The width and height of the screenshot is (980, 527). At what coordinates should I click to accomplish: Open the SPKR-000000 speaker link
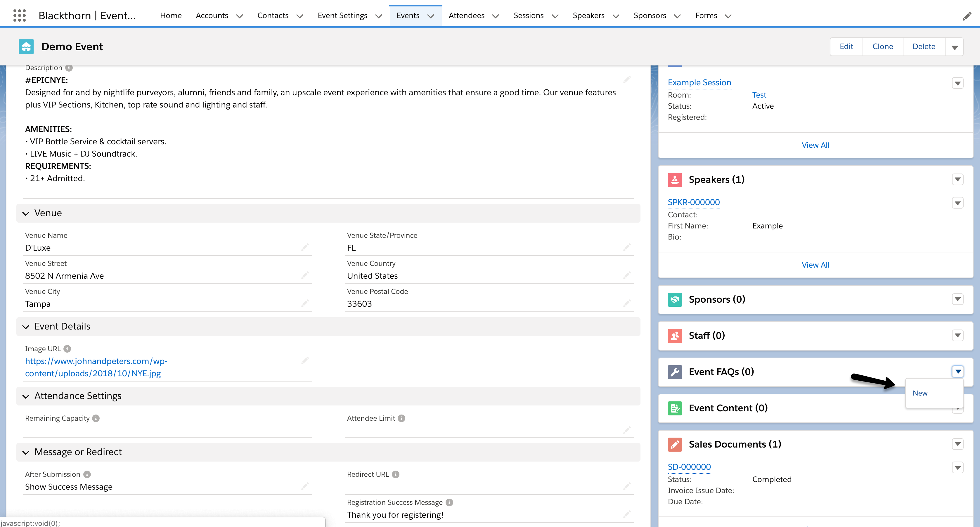pos(694,202)
